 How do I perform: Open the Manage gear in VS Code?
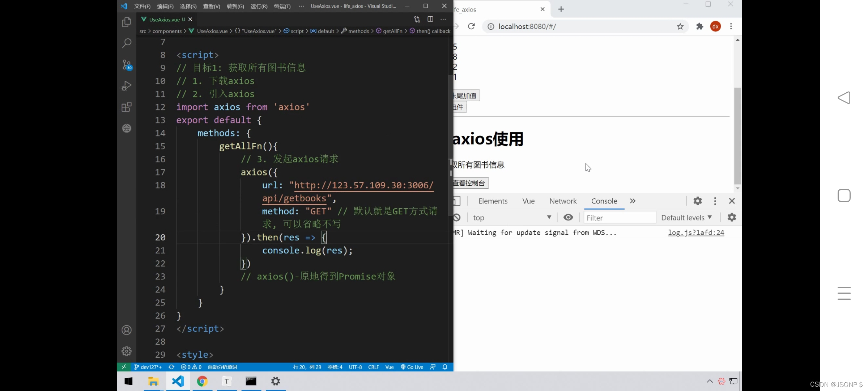(x=126, y=351)
